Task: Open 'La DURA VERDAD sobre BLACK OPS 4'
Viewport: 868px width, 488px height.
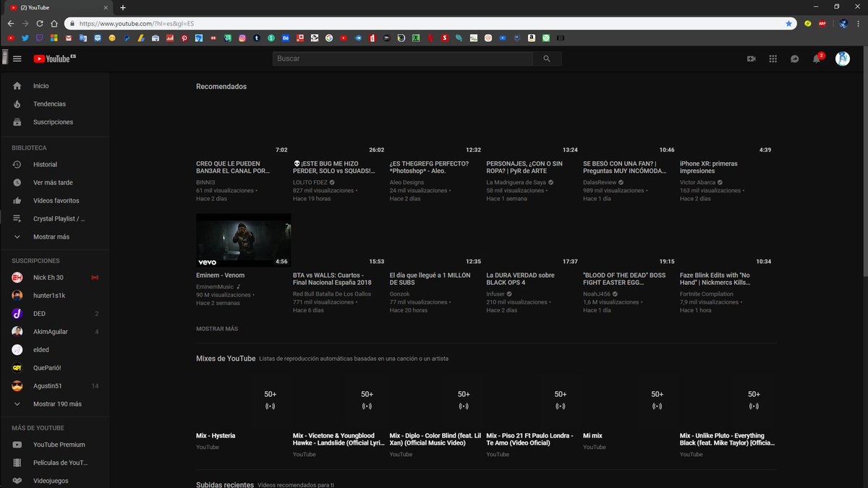Action: point(521,279)
